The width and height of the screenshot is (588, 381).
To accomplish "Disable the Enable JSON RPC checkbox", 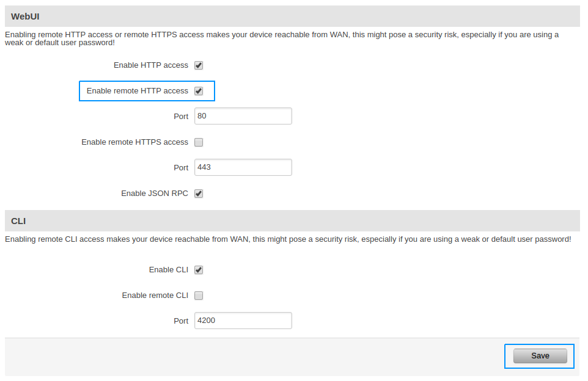I will click(x=199, y=194).
